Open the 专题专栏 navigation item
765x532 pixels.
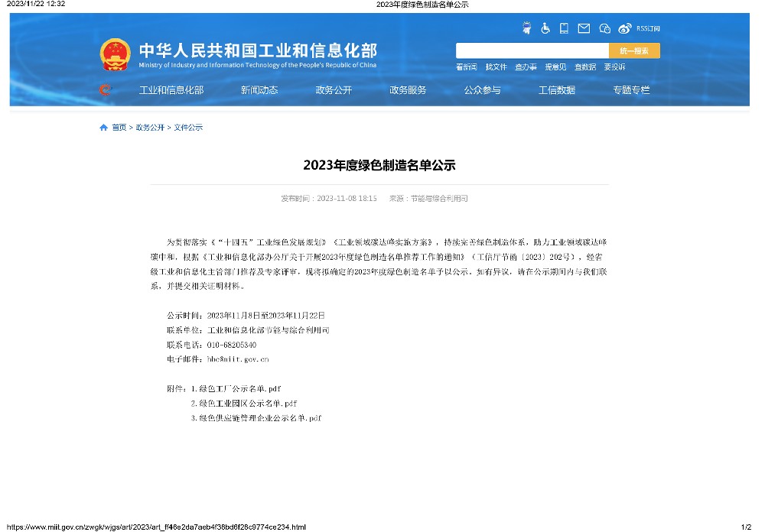tap(630, 90)
